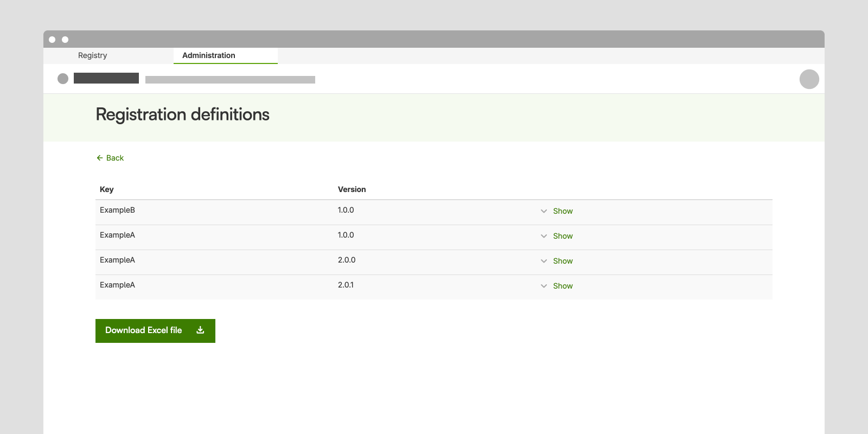Open the Registry tab

[x=93, y=55]
